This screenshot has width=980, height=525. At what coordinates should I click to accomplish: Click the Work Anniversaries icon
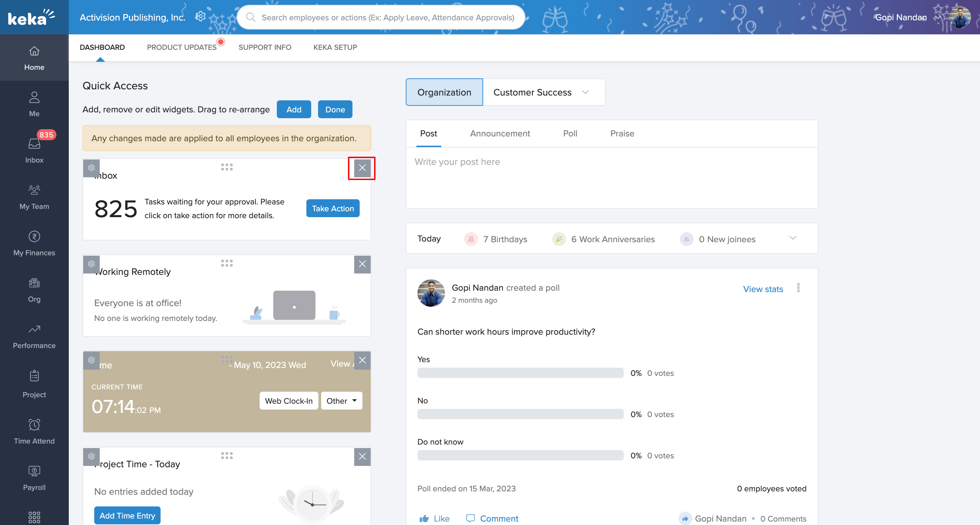tap(559, 239)
